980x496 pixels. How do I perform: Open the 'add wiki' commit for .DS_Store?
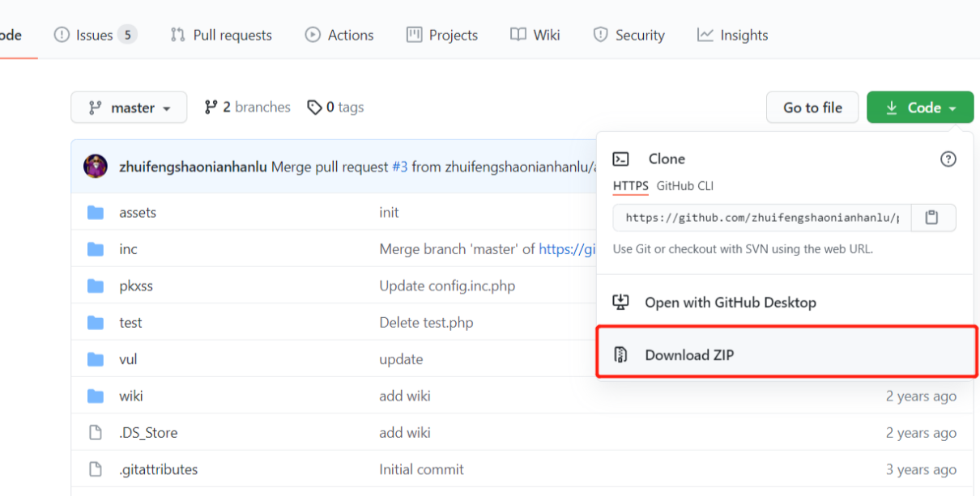[x=405, y=433]
